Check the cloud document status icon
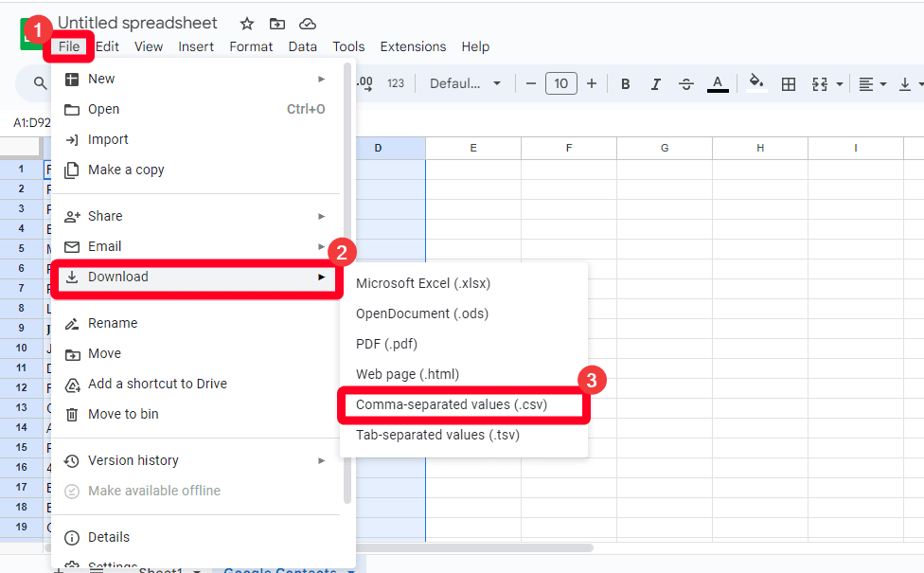 click(307, 24)
